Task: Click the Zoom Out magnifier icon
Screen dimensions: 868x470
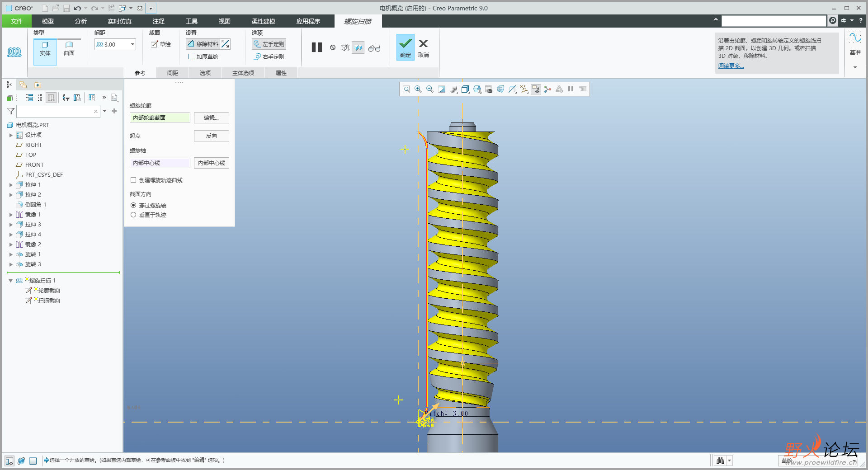Action: click(430, 89)
